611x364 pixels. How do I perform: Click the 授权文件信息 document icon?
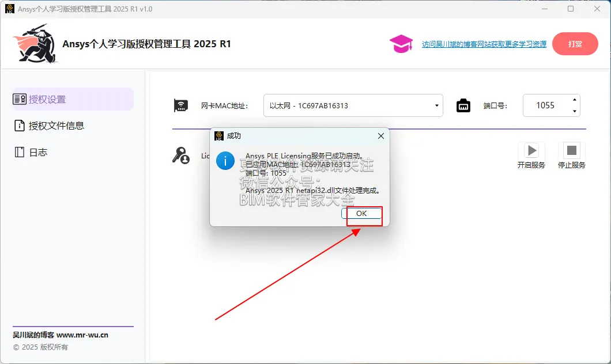20,126
